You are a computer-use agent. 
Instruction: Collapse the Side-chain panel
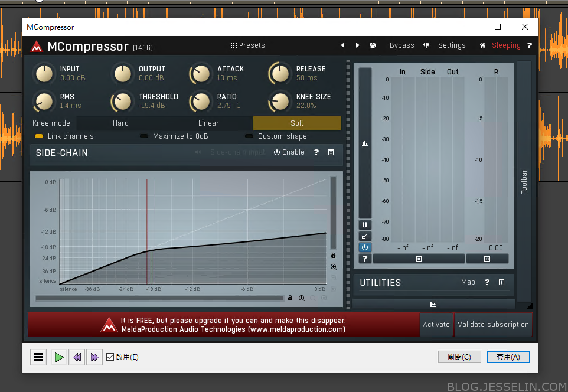point(331,152)
